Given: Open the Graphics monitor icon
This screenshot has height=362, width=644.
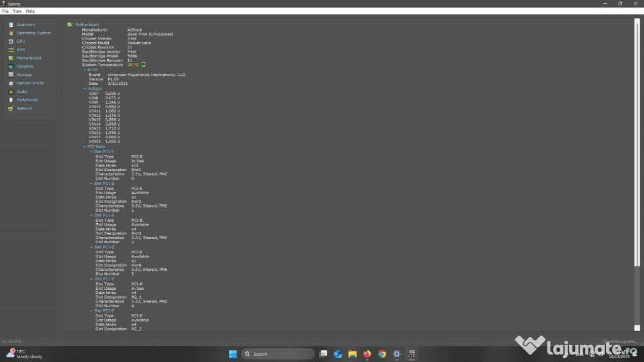Looking at the screenshot, I should click(x=11, y=67).
